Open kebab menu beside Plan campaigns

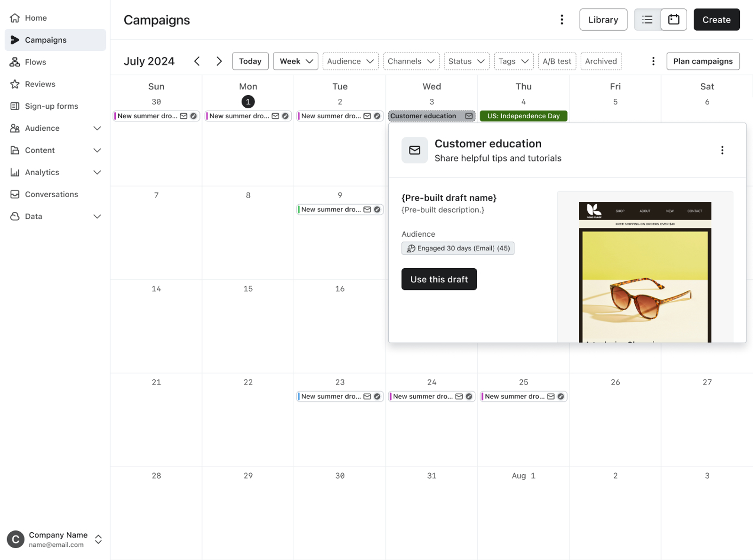pyautogui.click(x=653, y=61)
